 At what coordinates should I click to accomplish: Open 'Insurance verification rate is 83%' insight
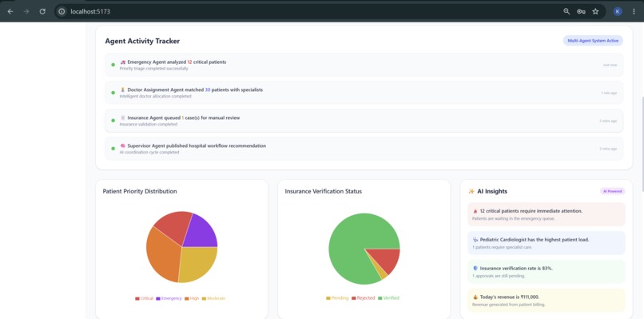(x=547, y=272)
